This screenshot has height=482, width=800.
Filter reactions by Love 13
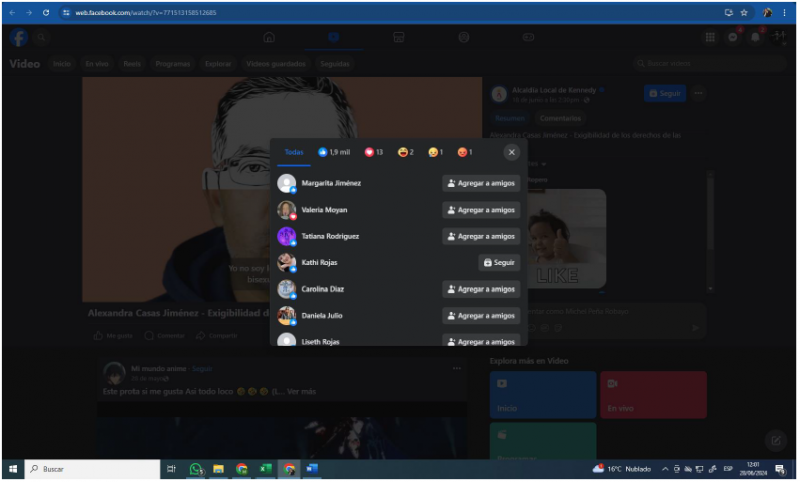point(374,153)
